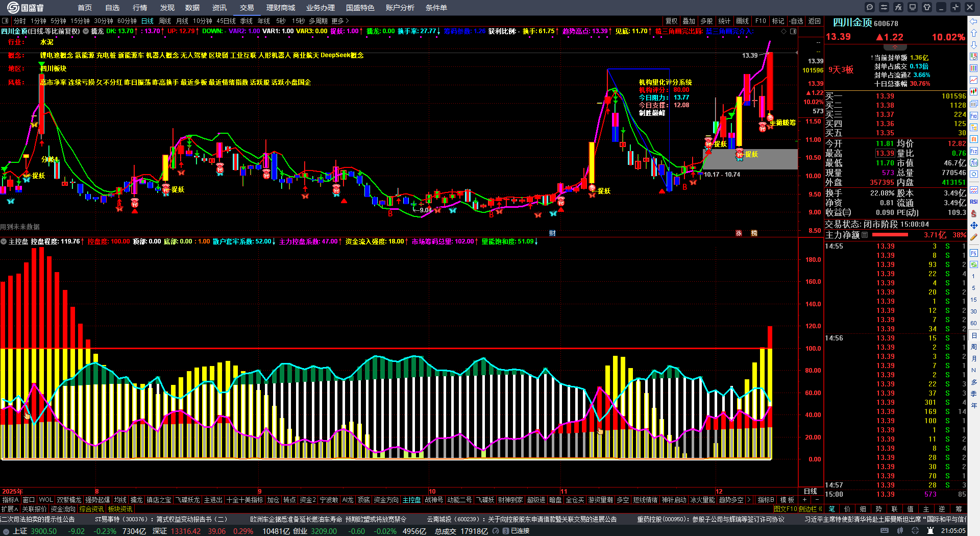The width and height of the screenshot is (980, 536).
Task: Click the Guosheng Securities logo
Action: pos(26,7)
